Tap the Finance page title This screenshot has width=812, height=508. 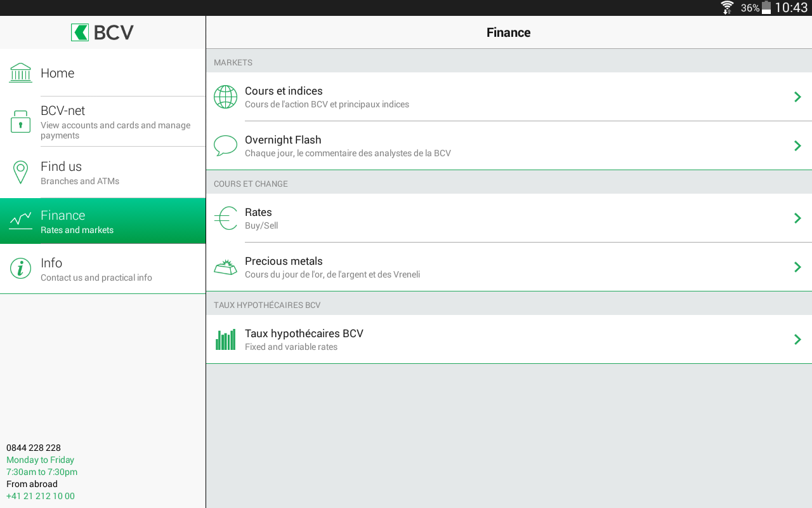coord(509,32)
